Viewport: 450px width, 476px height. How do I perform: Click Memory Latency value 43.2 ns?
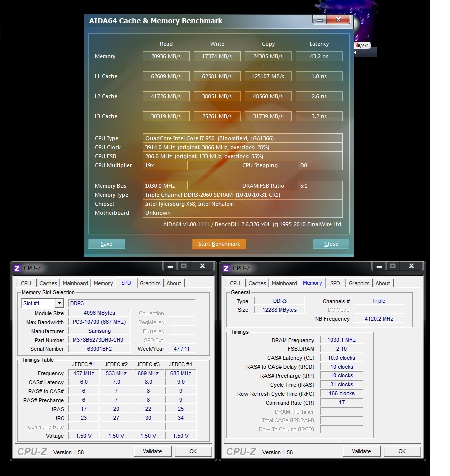coord(319,56)
